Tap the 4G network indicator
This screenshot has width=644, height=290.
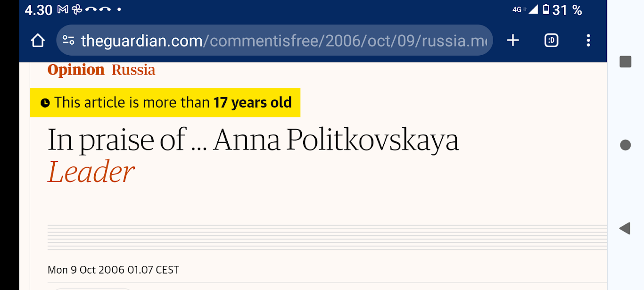(x=517, y=9)
